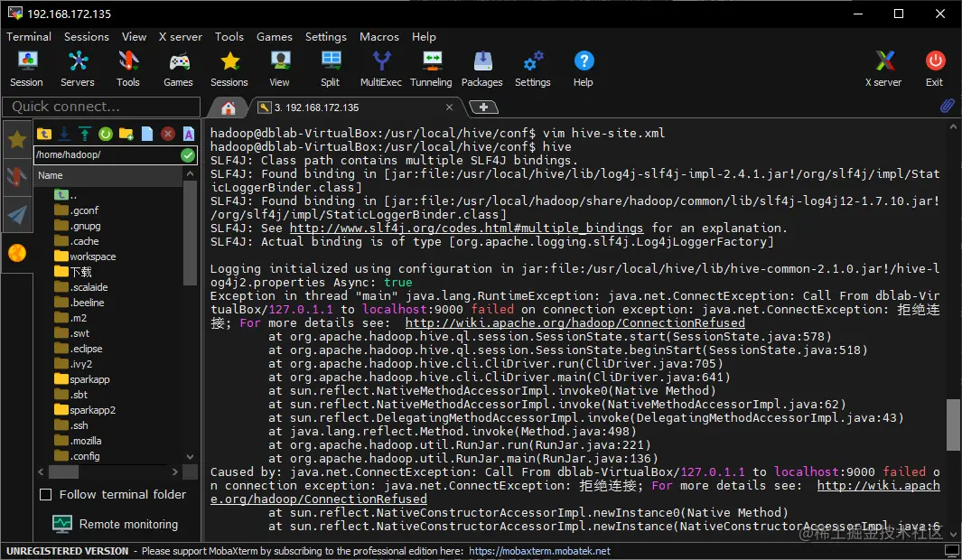Click file list scroll up arrow
The image size is (962, 560).
(191, 174)
